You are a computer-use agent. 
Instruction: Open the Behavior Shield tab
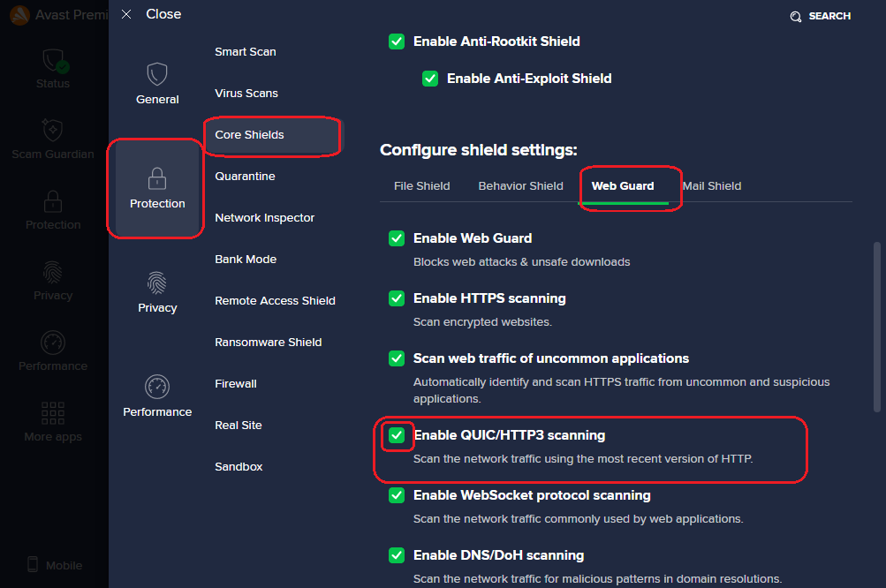(520, 186)
